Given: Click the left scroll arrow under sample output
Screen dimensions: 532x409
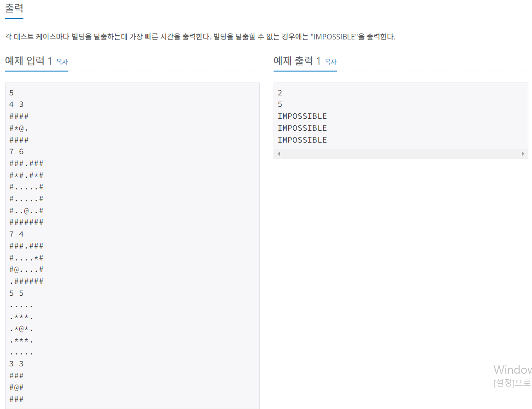Looking at the screenshot, I should click(x=279, y=154).
